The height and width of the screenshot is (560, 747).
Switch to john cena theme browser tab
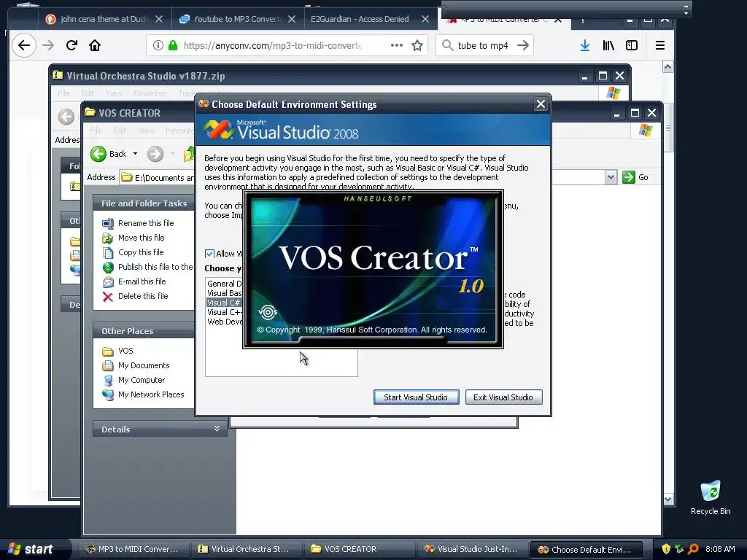point(104,19)
